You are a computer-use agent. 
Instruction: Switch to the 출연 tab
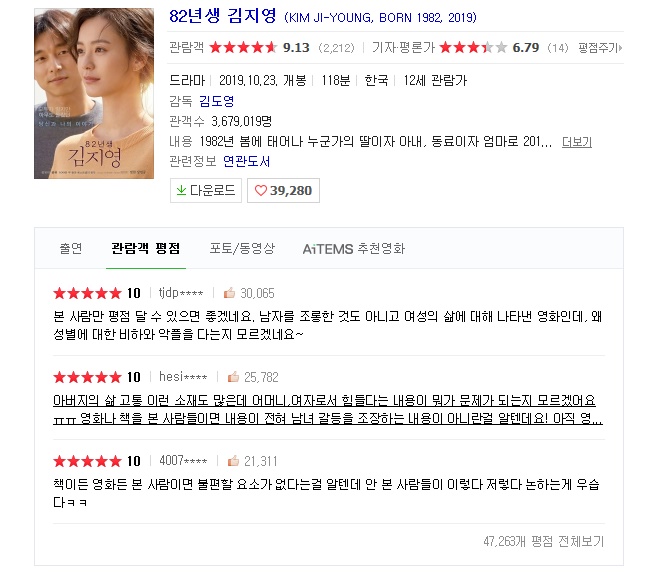(x=71, y=248)
